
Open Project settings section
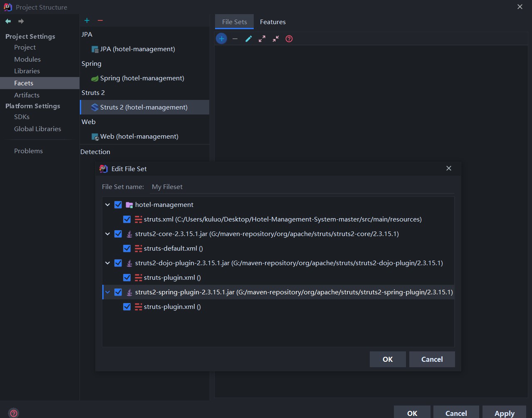coord(25,47)
